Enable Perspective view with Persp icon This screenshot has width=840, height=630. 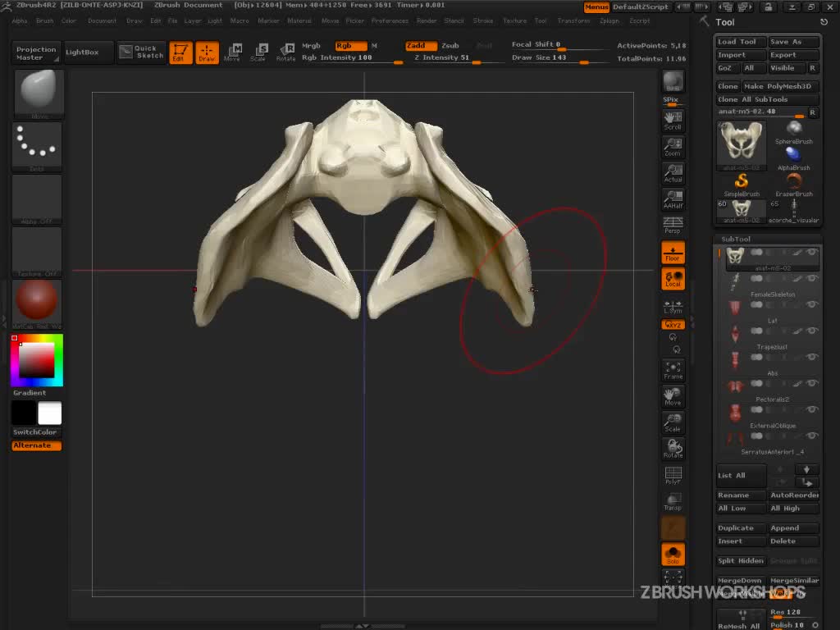673,224
